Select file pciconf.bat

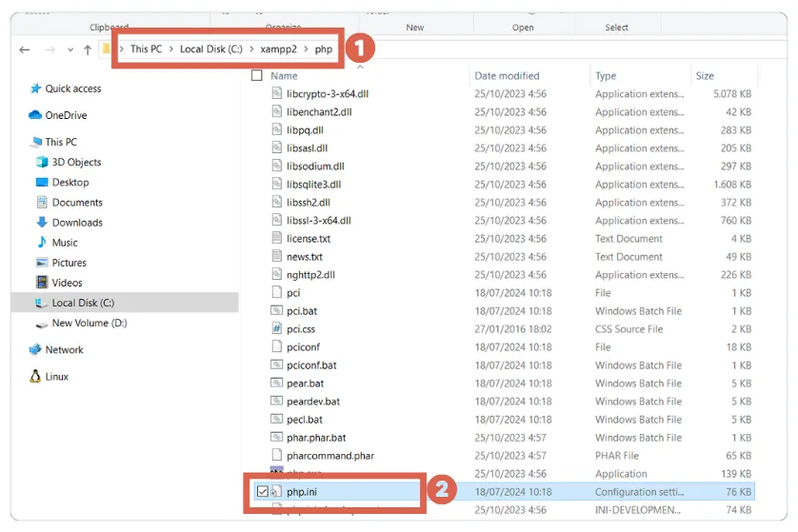311,365
